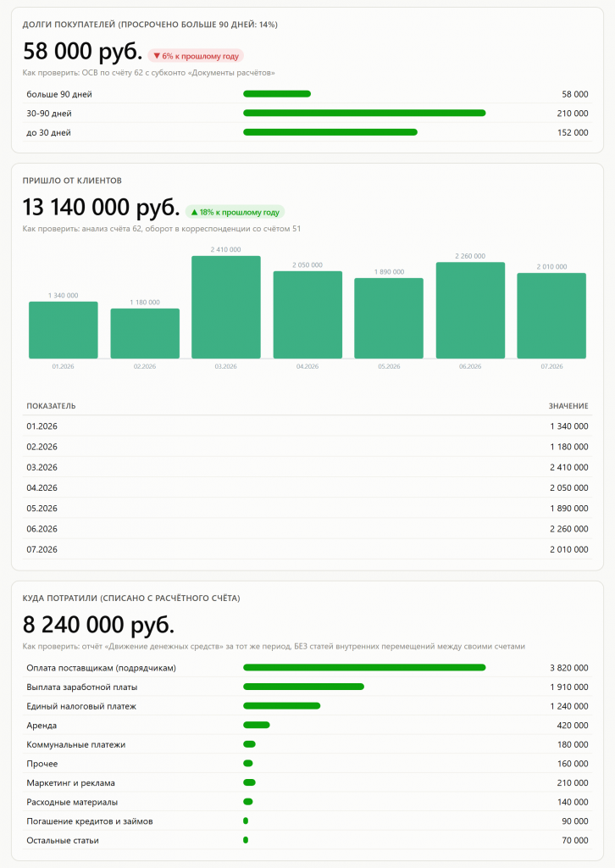Image resolution: width=615 pixels, height=868 pixels.
Task: Select the Выплата заработной платы row
Action: click(x=307, y=687)
